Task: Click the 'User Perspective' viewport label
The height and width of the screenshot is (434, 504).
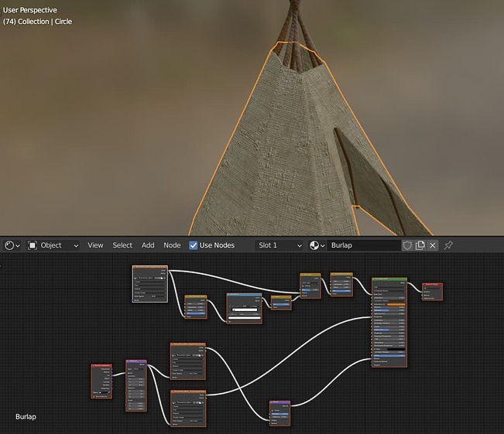Action: (x=30, y=10)
